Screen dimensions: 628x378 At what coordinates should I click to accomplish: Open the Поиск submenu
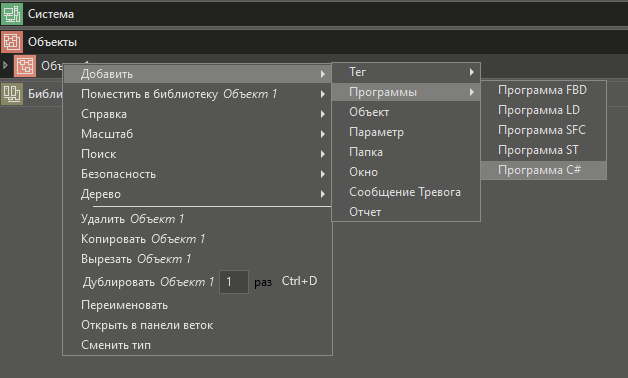[x=197, y=154]
